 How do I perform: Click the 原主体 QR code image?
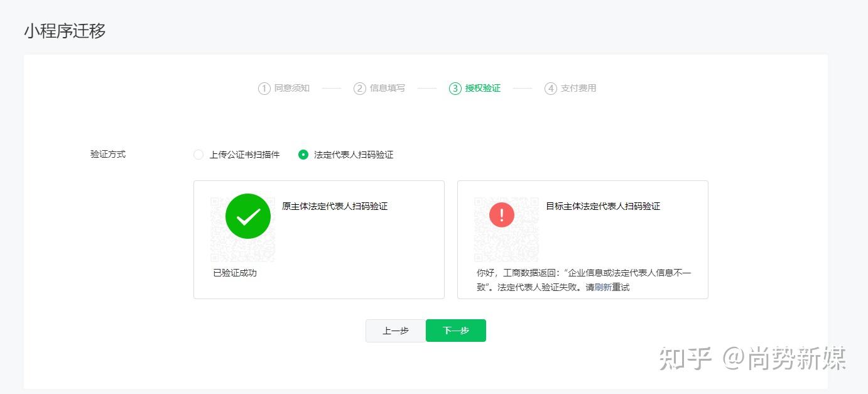(242, 229)
